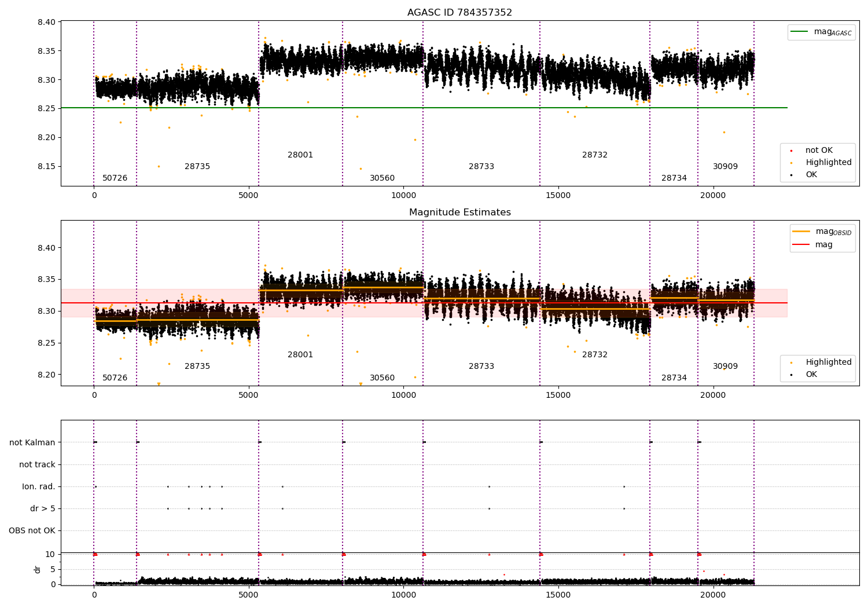Screen dimensions: 868x608
Task: Click the Highlighted entry in the Magnitude Estimates legend
Action: [x=821, y=362]
